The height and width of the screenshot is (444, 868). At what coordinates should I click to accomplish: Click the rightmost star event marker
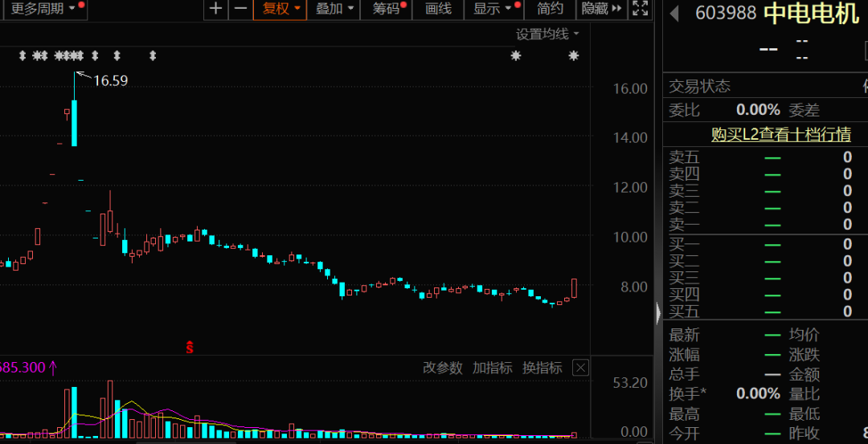point(573,56)
